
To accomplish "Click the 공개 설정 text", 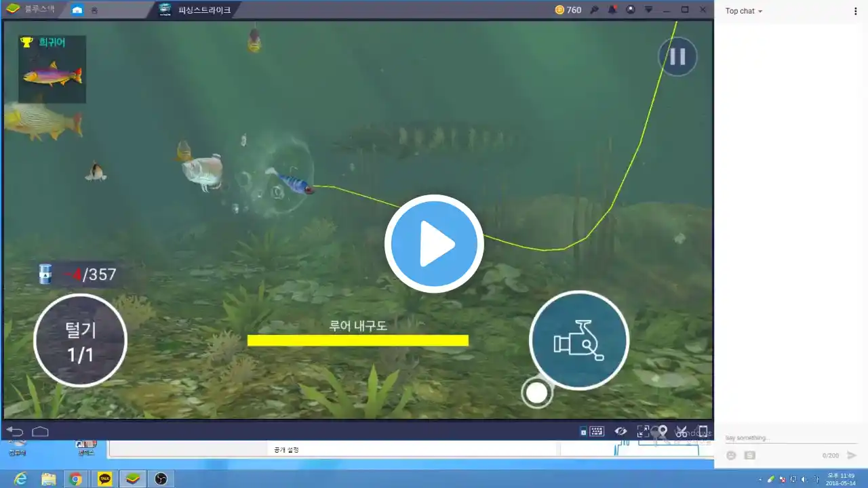I will 286,449.
